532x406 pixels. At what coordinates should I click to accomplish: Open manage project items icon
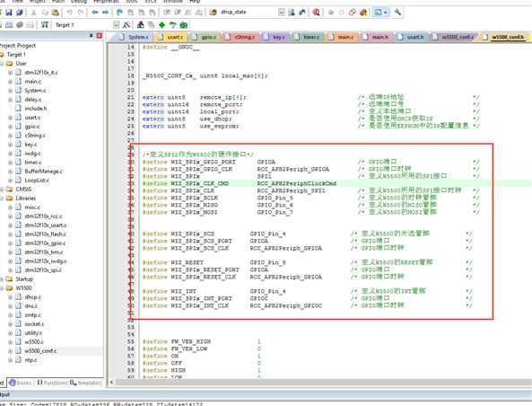141,25
